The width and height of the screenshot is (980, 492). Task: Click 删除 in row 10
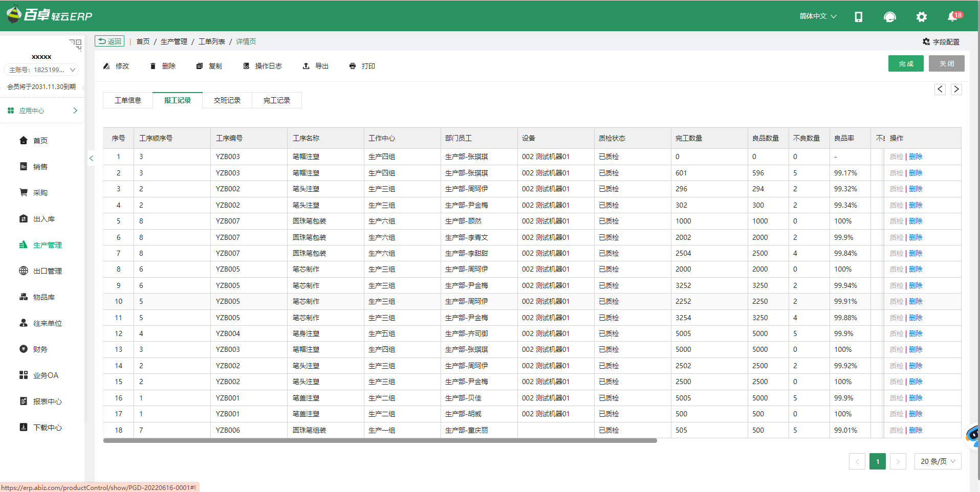[x=916, y=301]
